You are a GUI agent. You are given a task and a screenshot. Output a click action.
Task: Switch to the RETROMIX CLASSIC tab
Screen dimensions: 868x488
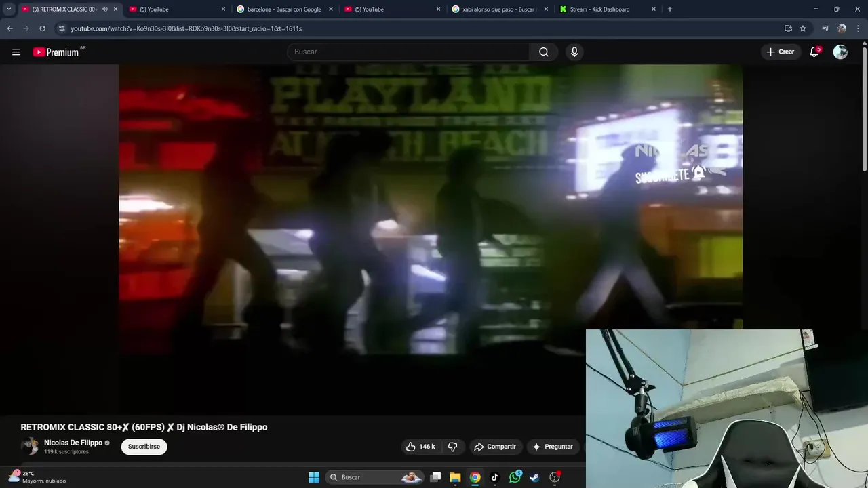pyautogui.click(x=64, y=9)
